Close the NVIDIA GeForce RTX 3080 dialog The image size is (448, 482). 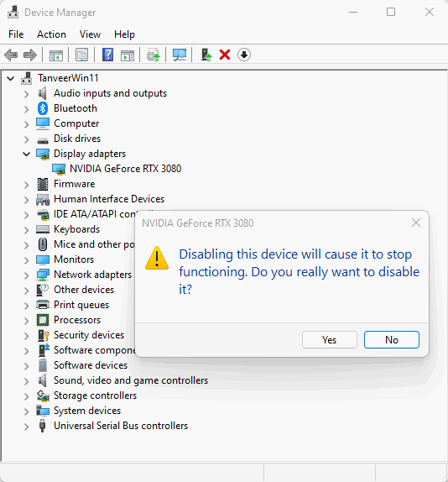point(416,223)
